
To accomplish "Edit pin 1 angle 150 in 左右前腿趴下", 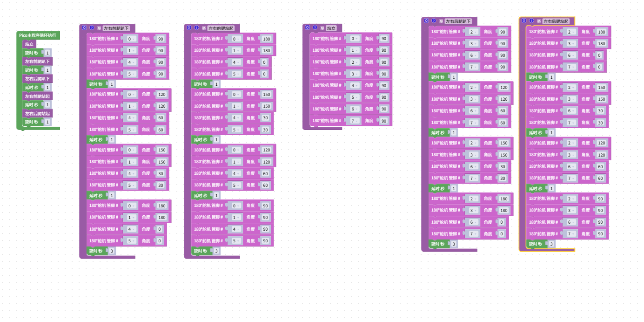I will click(x=161, y=162).
